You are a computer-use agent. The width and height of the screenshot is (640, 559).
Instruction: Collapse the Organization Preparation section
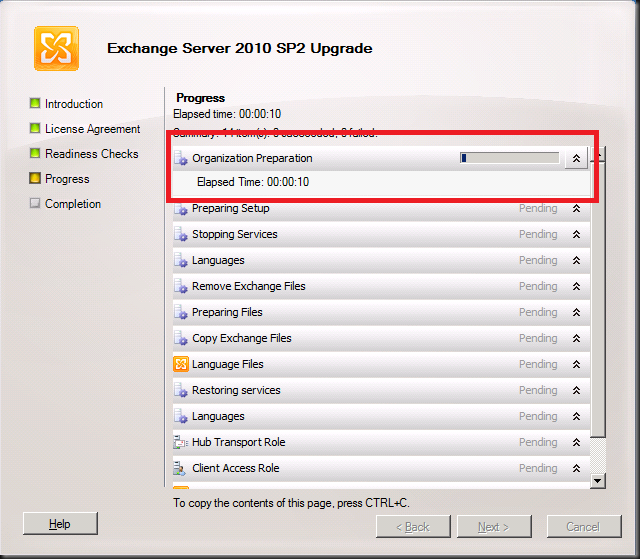click(x=576, y=158)
